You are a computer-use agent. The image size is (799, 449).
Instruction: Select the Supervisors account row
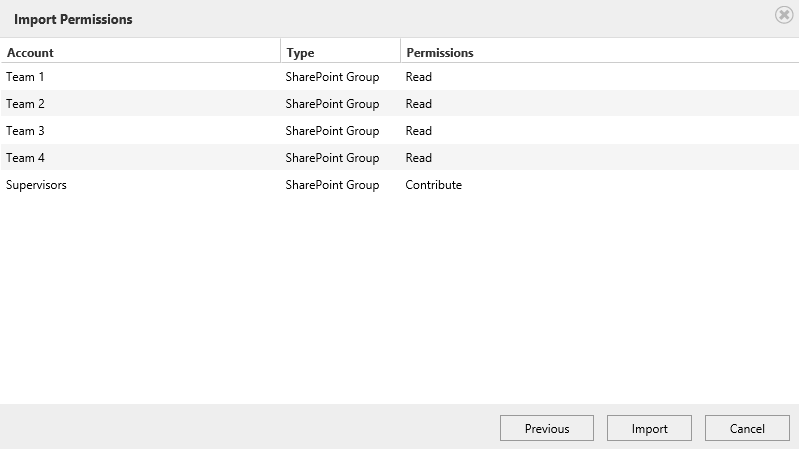(x=400, y=185)
